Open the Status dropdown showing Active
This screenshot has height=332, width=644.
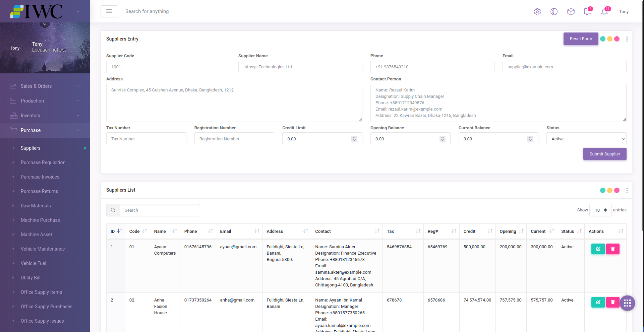click(586, 139)
